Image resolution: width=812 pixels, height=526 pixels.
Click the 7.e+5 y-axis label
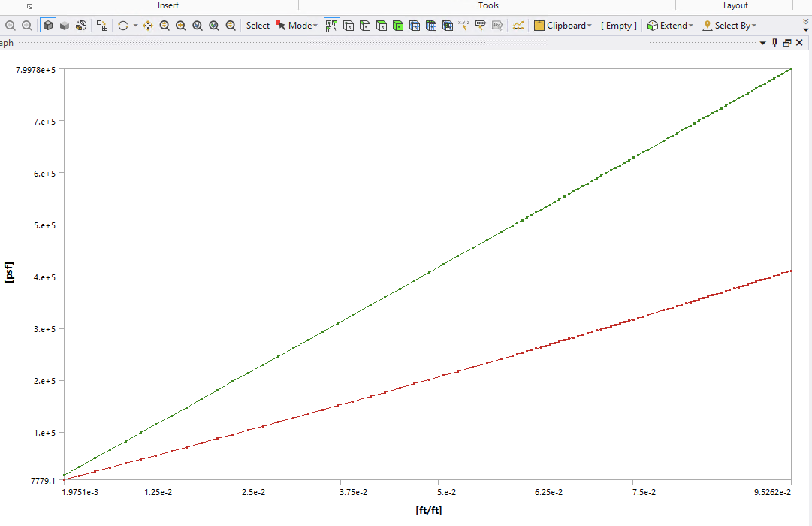click(44, 122)
